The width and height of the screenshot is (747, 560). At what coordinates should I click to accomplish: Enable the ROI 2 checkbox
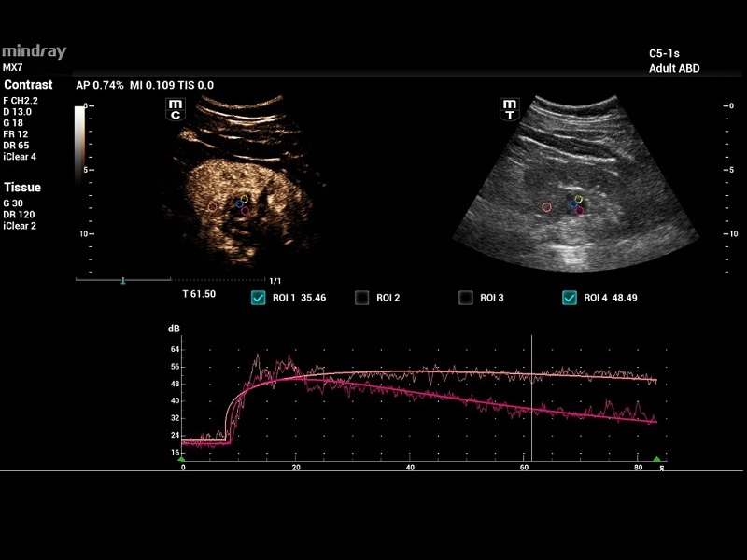point(361,298)
